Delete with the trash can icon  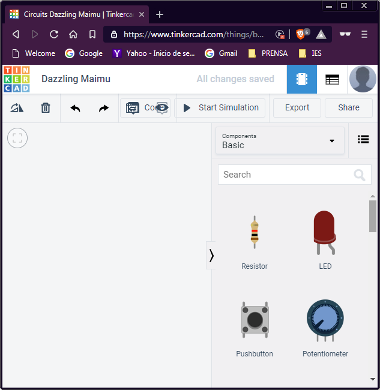(46, 108)
